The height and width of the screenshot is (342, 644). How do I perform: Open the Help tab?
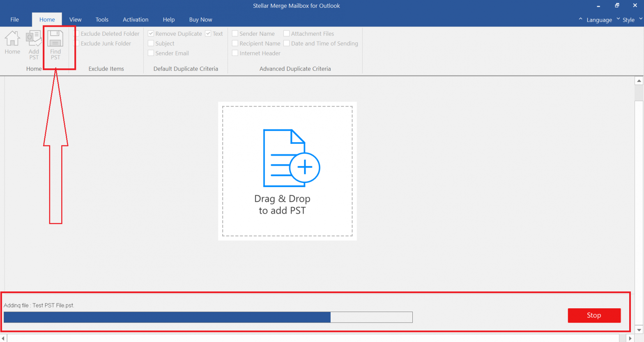pyautogui.click(x=169, y=20)
